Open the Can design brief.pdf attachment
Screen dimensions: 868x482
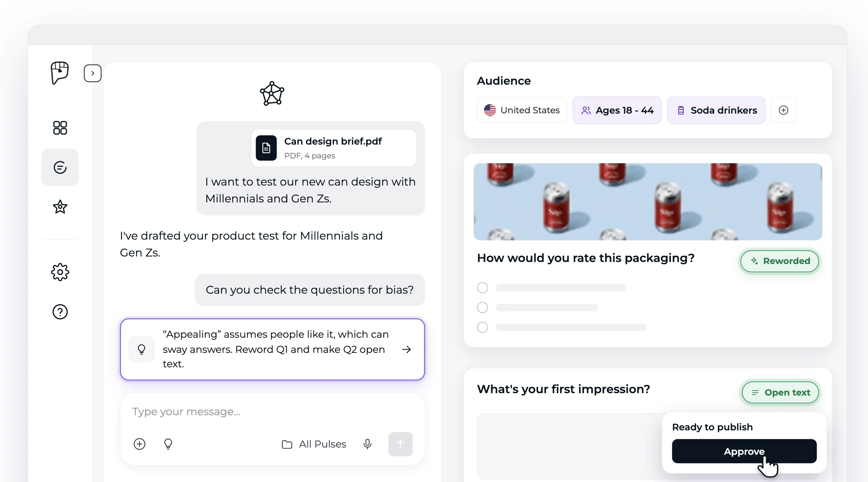(333, 148)
